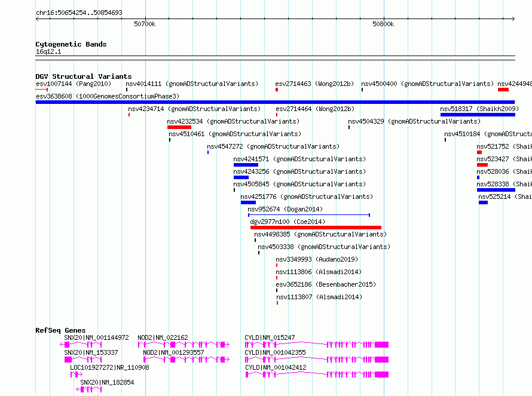532x396 pixels.
Task: Click nsv3349993 (Audano2019) label
Action: tap(317, 259)
